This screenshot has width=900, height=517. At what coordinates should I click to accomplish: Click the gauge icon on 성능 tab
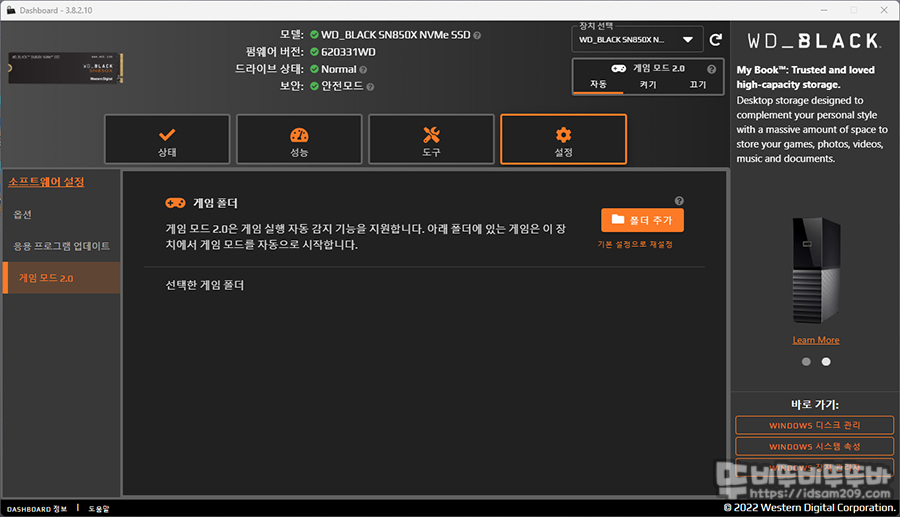[299, 135]
